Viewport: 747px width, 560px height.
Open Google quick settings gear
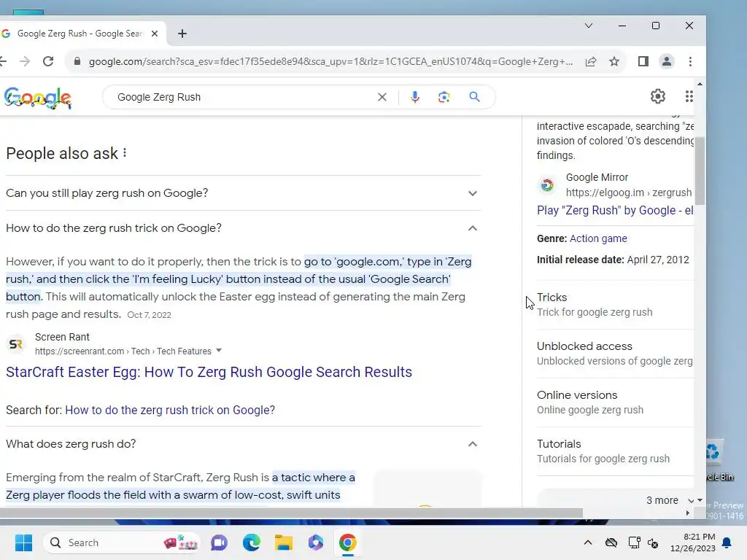tap(658, 96)
